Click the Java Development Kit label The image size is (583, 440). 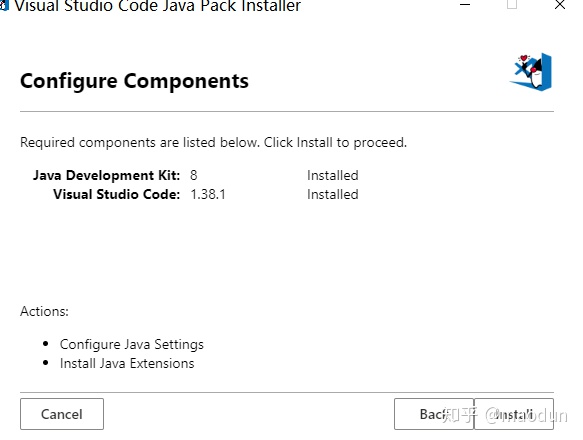(x=106, y=175)
